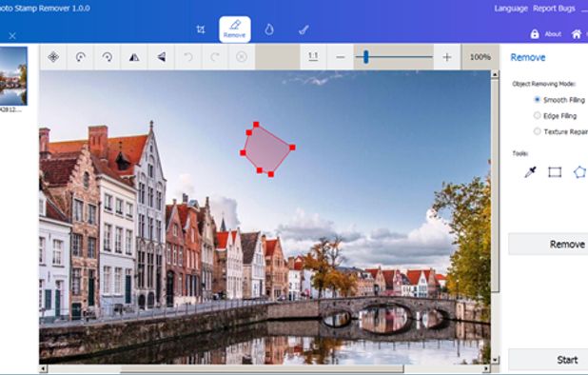Choose the rectangle selection tool

tap(555, 172)
